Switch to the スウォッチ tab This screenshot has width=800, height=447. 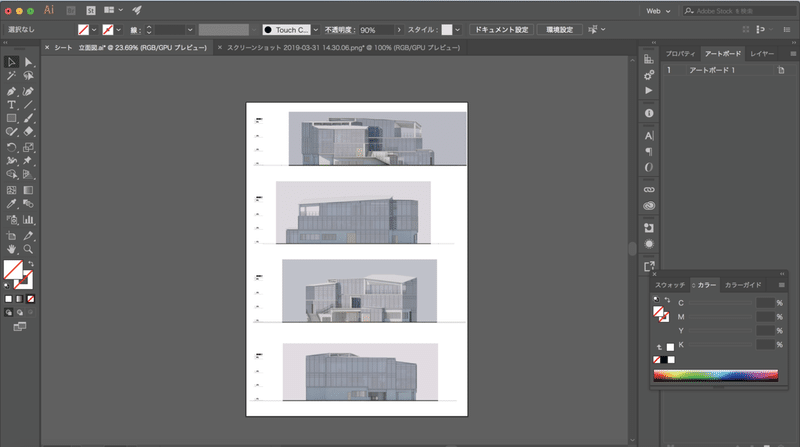pos(670,285)
